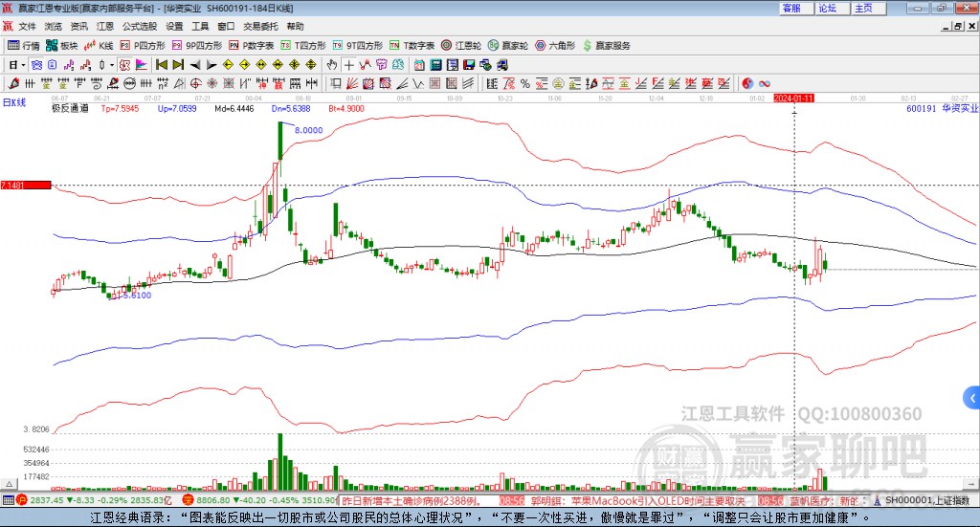Open the P数字表 number table
Image resolution: width=980 pixels, height=527 pixels.
pos(252,46)
